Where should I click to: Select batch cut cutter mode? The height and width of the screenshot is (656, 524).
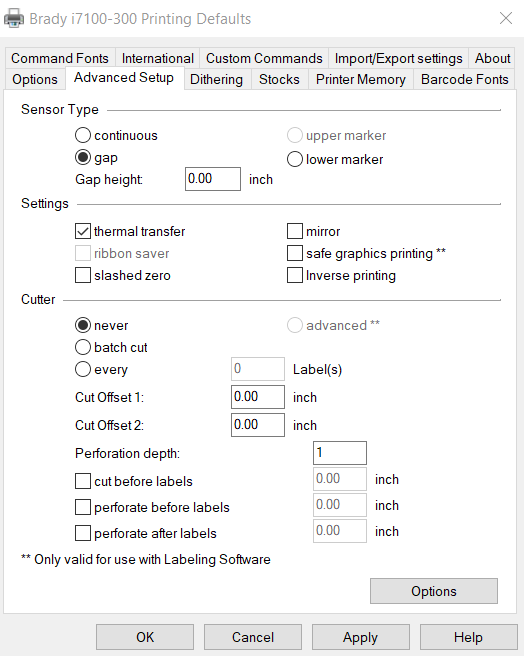[83, 347]
